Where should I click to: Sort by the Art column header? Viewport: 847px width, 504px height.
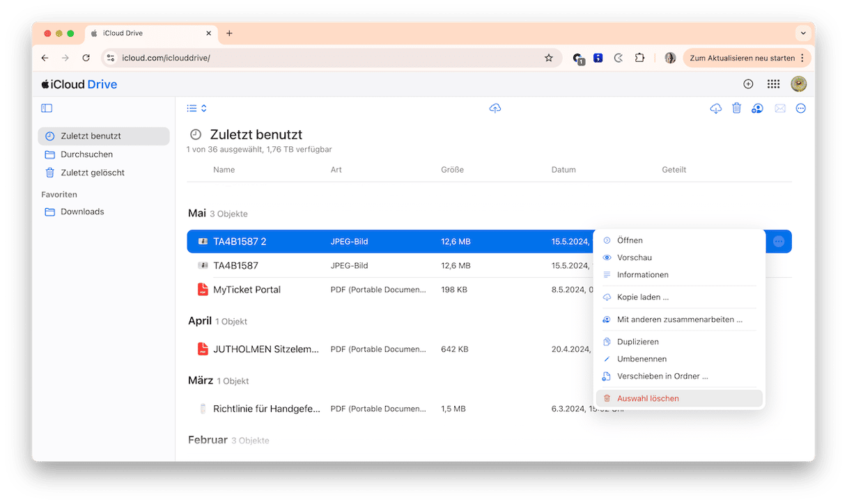(336, 170)
